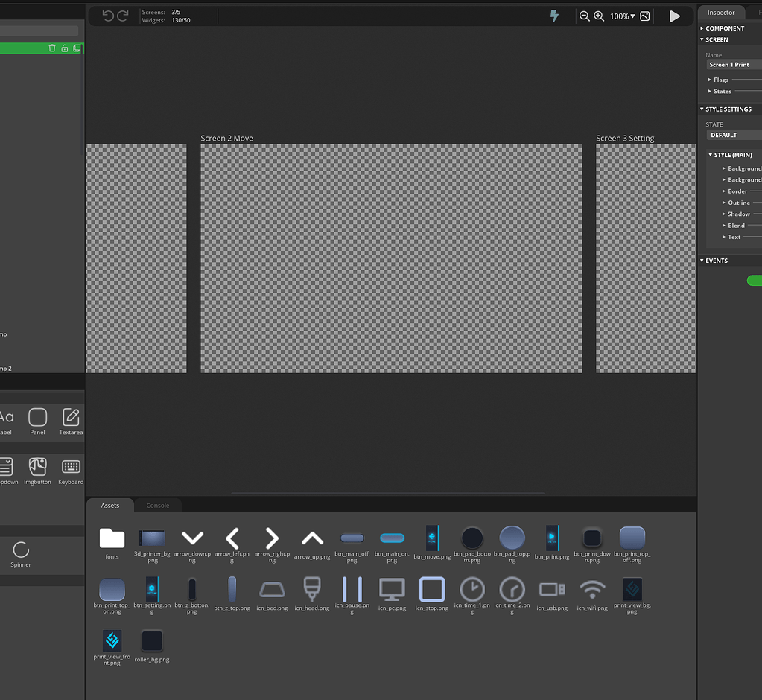The width and height of the screenshot is (762, 700).
Task: Select the icn_head.png asset
Action: (312, 594)
